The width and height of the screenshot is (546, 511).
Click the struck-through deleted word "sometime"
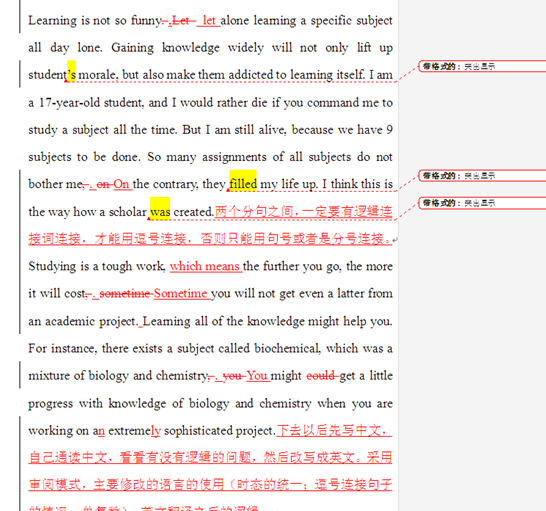pos(125,294)
